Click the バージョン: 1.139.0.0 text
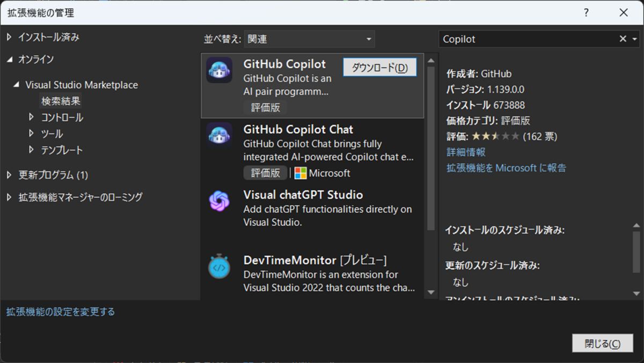Screen dimensions: 644x363 tap(485, 90)
